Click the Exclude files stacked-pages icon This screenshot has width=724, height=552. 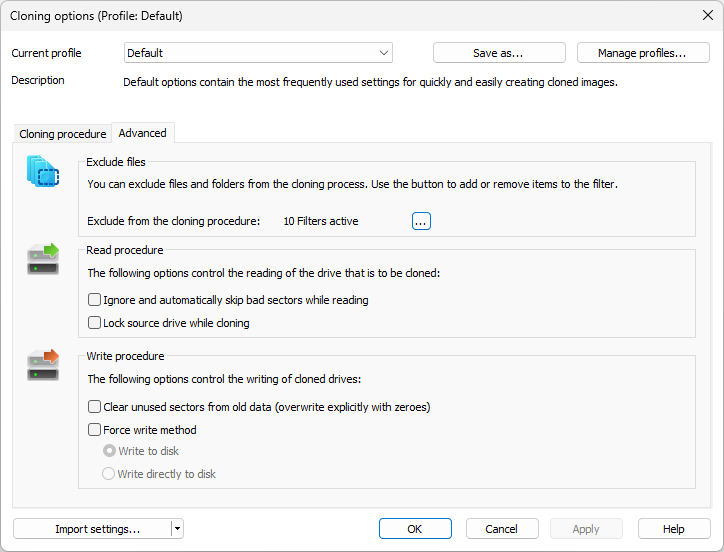43,173
